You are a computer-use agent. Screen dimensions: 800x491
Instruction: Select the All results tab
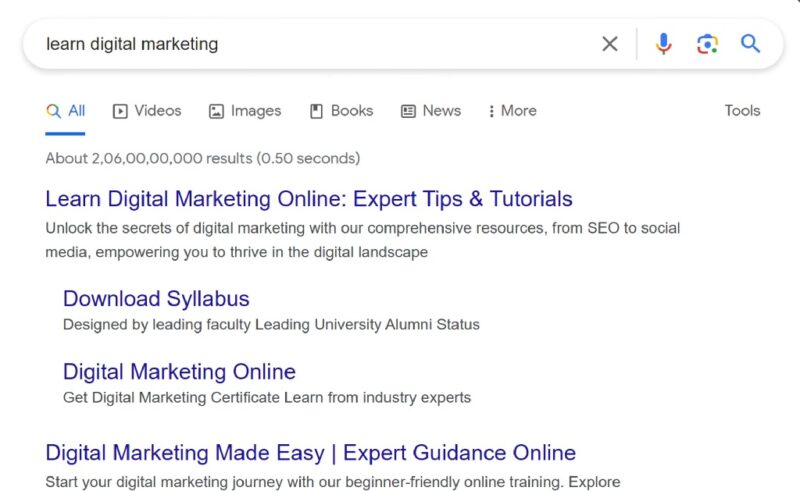[x=66, y=111]
